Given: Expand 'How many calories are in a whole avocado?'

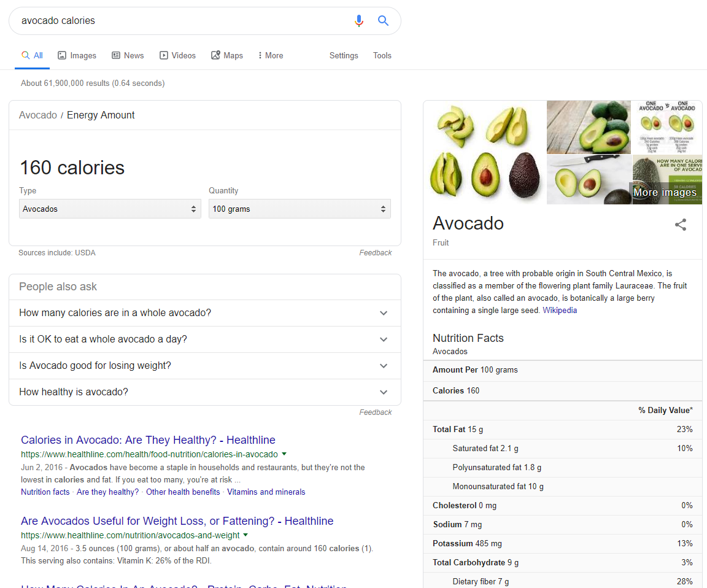Looking at the screenshot, I should click(204, 313).
